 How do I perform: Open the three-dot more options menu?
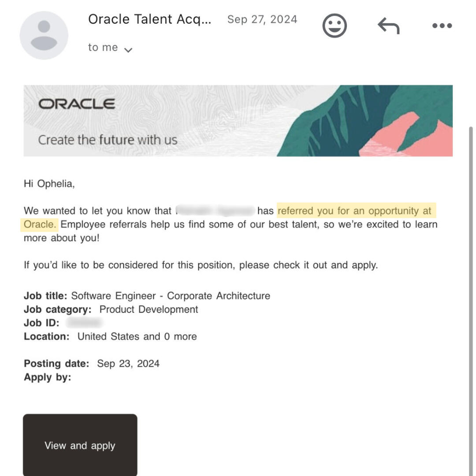442,26
